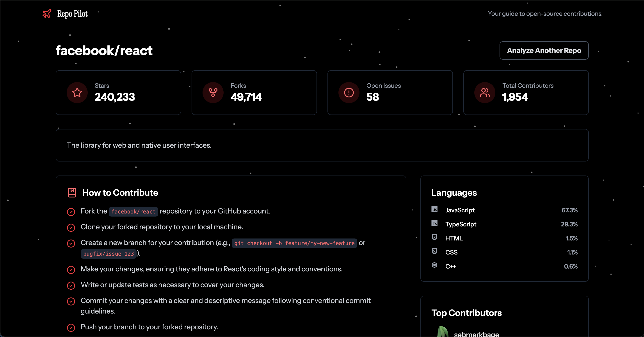
Task: Toggle the checkmark beside Clone your forked repository
Action: click(x=71, y=228)
